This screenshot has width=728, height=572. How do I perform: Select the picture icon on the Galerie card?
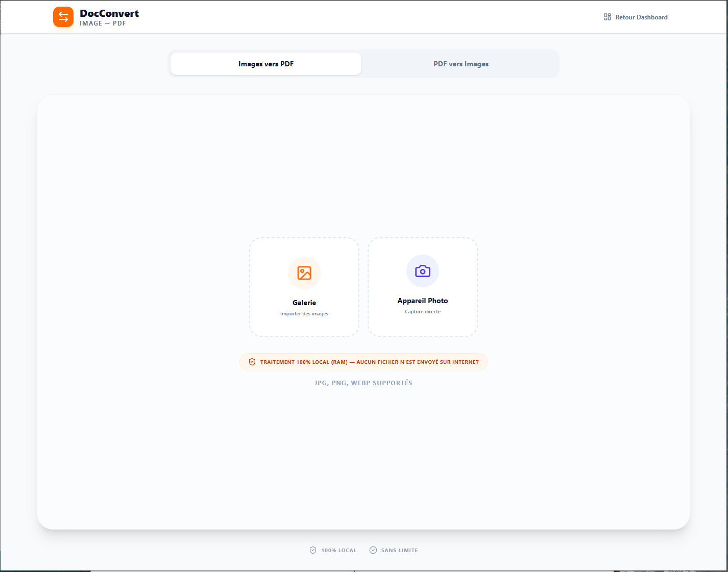304,273
